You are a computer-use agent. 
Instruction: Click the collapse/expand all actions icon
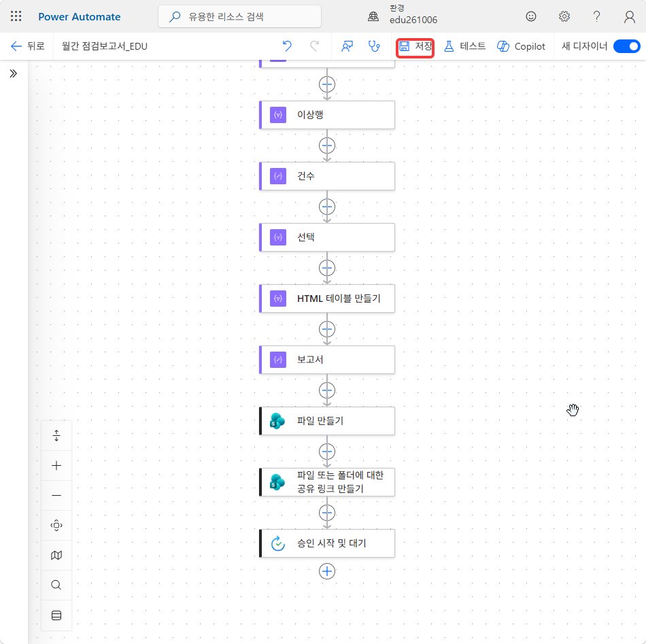point(56,435)
